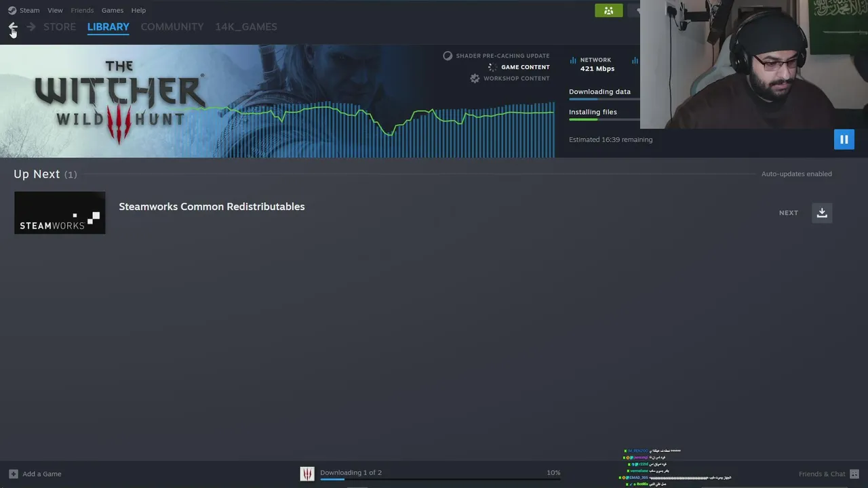Viewport: 868px width, 488px height.
Task: Click Estimated 16:39 remaining text
Action: pyautogui.click(x=610, y=140)
